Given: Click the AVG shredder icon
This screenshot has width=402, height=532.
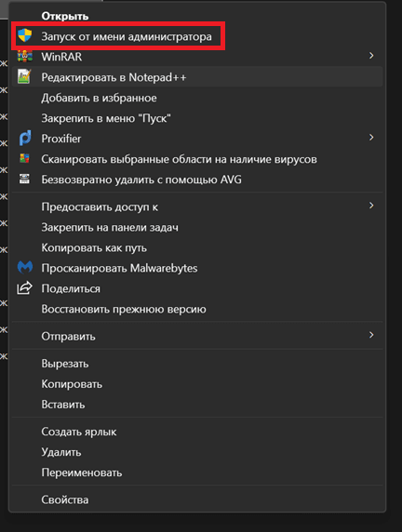Looking at the screenshot, I should pos(24,179).
